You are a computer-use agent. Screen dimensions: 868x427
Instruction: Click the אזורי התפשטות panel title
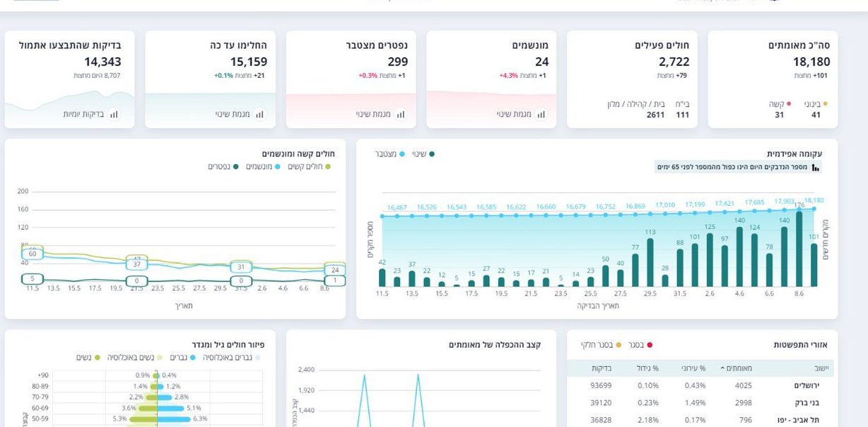(800, 345)
